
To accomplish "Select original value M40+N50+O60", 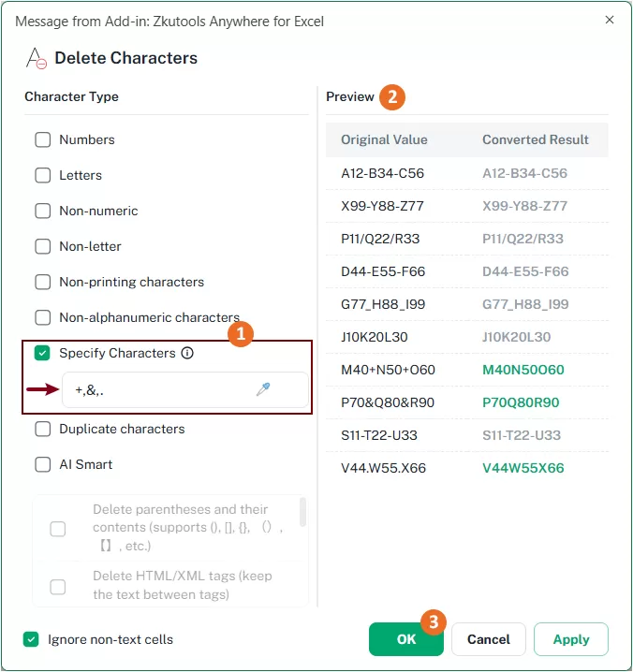I will tap(388, 370).
